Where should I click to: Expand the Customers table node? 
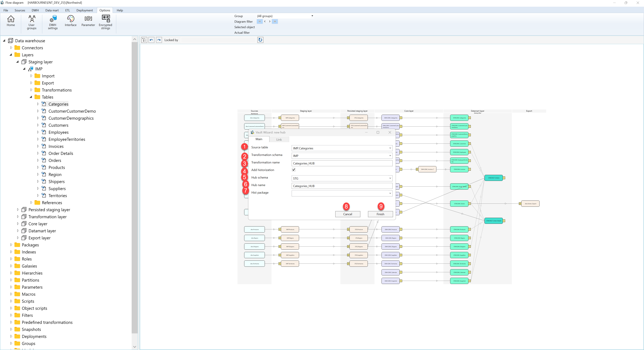coord(38,125)
